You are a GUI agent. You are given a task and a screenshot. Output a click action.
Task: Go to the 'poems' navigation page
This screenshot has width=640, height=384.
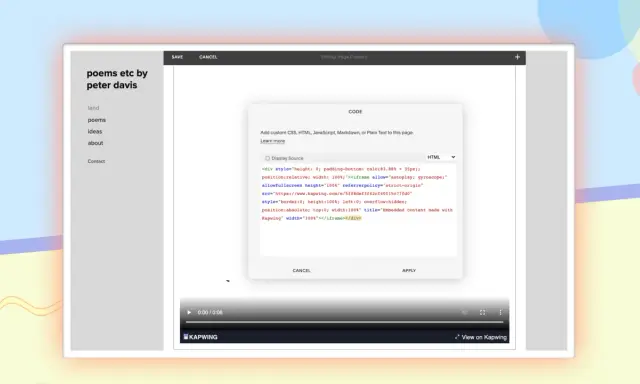coord(97,120)
